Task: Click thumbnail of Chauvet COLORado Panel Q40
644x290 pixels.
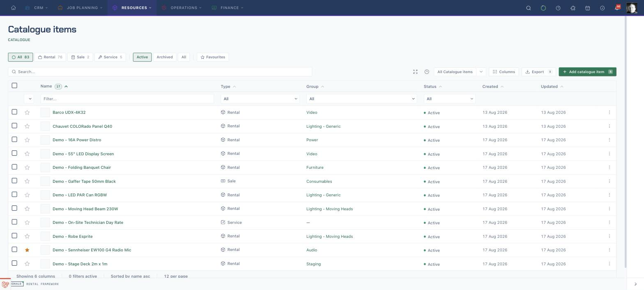Action: (x=45, y=127)
